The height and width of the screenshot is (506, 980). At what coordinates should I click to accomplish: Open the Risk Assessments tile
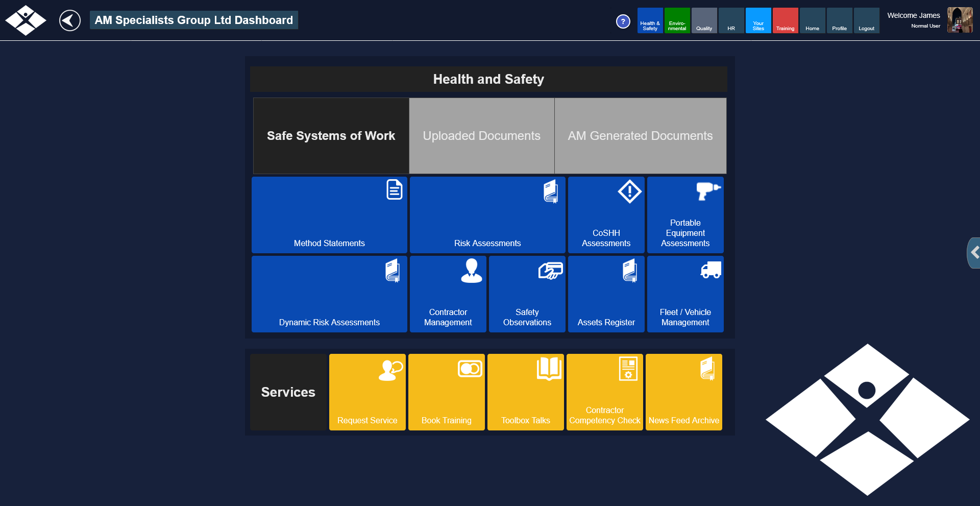pos(487,215)
